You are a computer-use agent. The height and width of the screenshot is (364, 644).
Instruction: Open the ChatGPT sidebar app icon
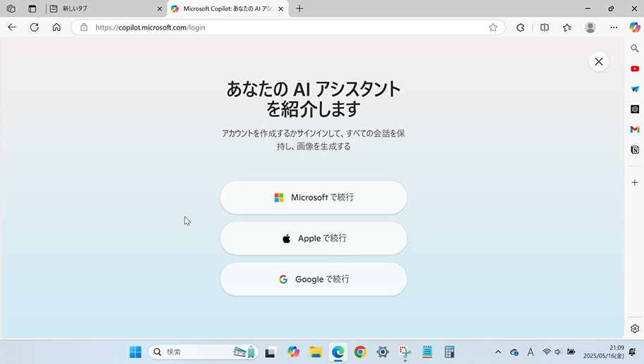(x=634, y=109)
